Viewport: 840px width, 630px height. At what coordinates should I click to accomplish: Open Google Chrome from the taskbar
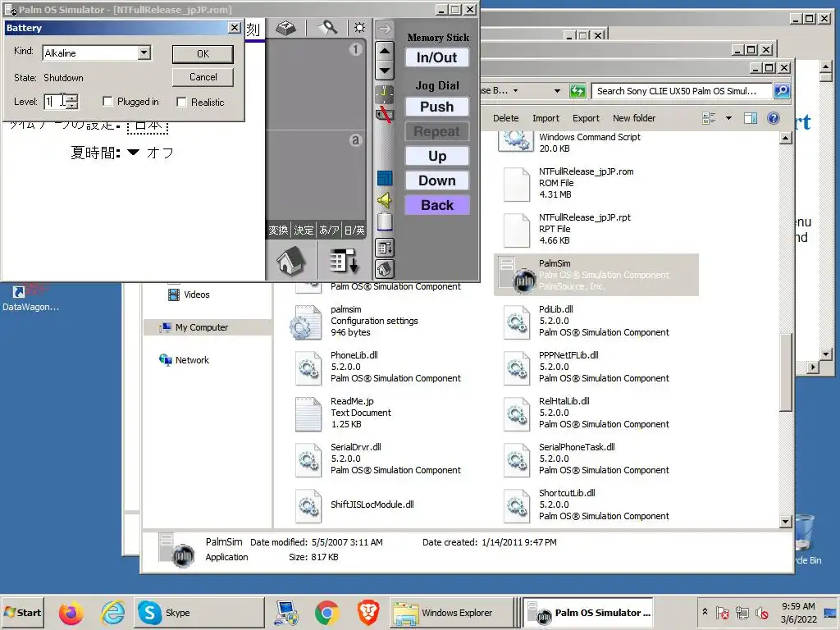click(326, 612)
